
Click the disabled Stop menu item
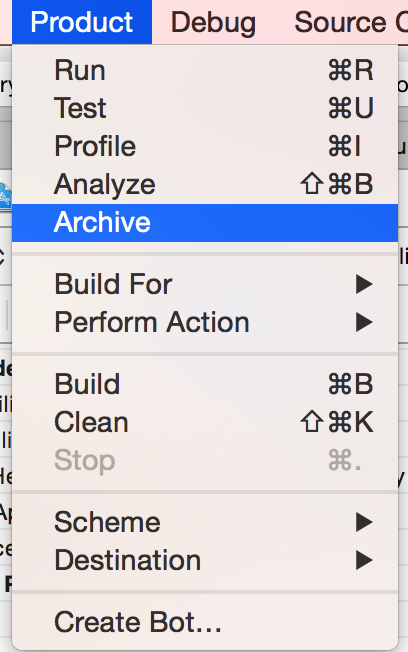coord(205,460)
